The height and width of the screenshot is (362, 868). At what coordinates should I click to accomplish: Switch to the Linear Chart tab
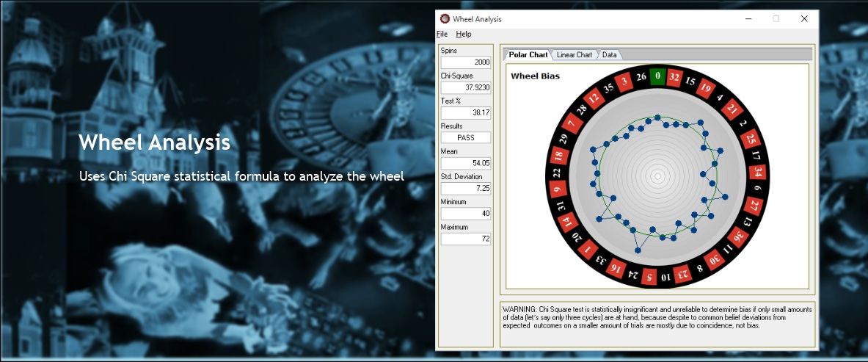tap(575, 55)
